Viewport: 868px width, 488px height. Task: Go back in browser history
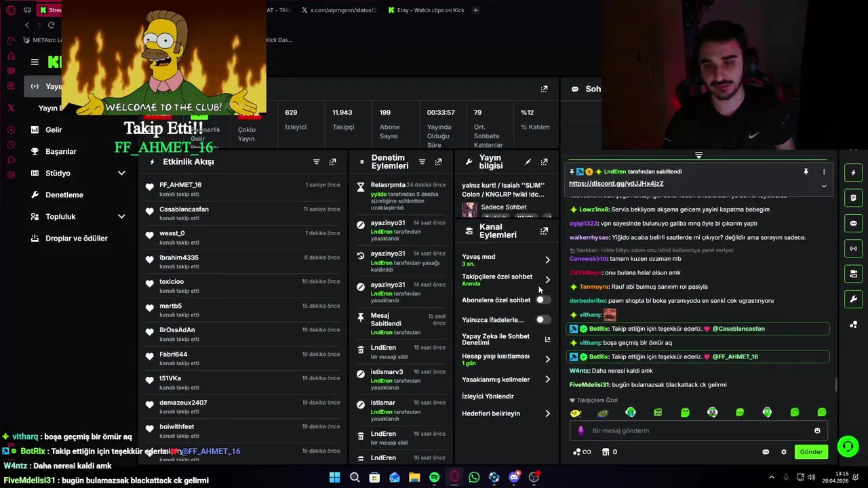click(x=27, y=25)
